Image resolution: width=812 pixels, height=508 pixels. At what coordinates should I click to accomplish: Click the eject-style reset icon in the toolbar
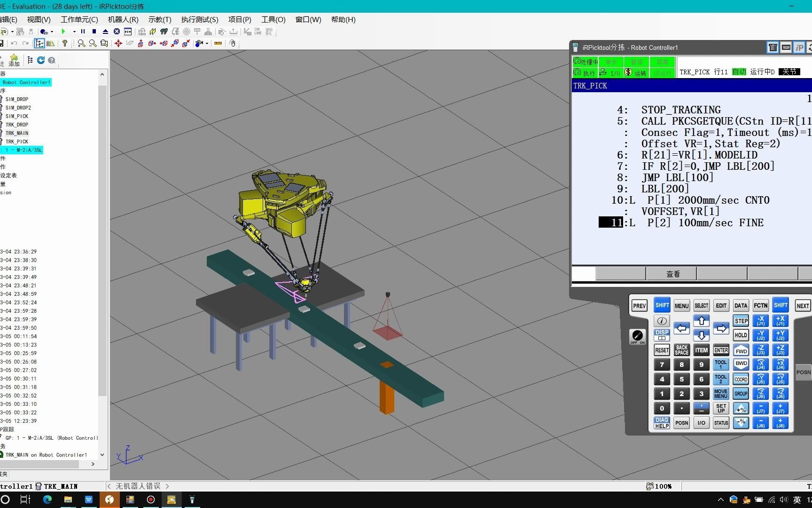(105, 32)
